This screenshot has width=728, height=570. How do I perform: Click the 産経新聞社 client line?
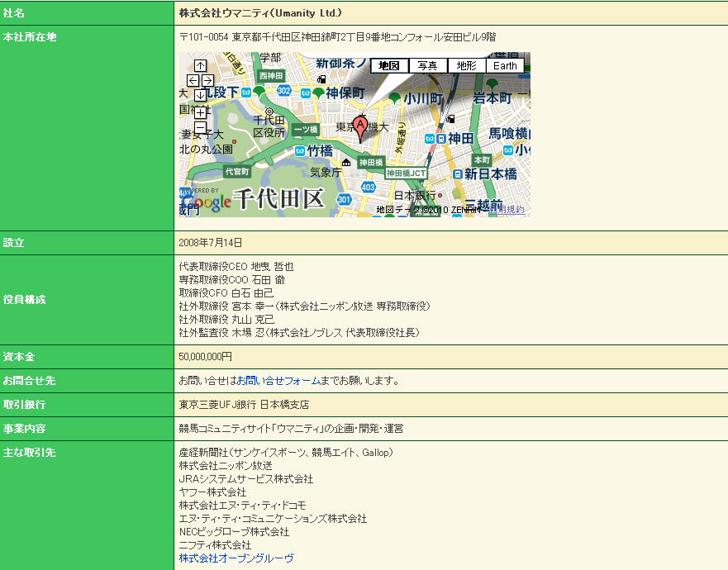pyautogui.click(x=286, y=453)
